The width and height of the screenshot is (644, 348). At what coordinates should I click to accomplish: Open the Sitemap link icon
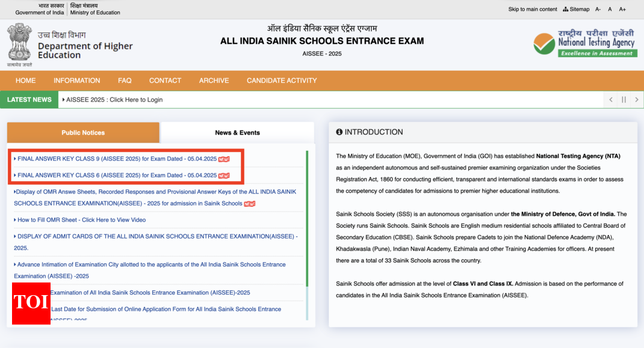click(x=565, y=9)
